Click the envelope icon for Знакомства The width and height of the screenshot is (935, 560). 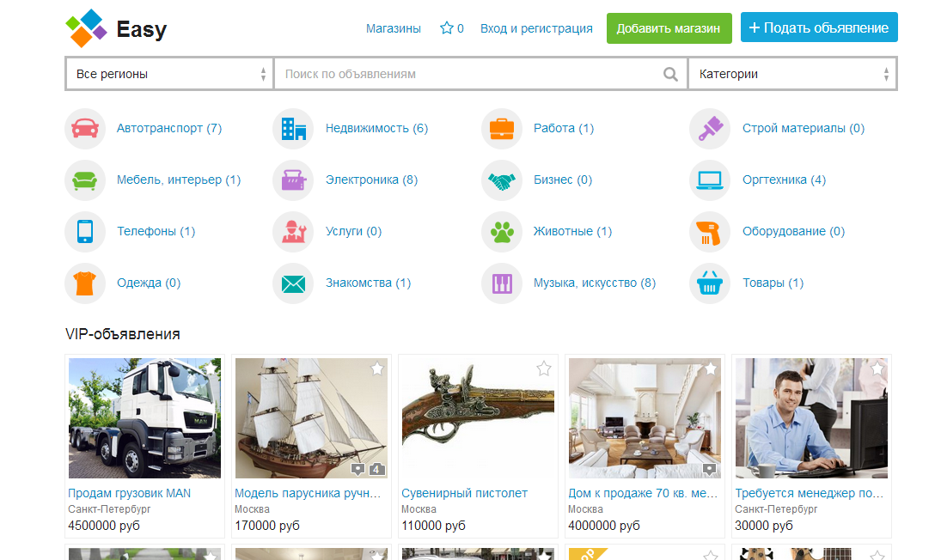pyautogui.click(x=293, y=283)
